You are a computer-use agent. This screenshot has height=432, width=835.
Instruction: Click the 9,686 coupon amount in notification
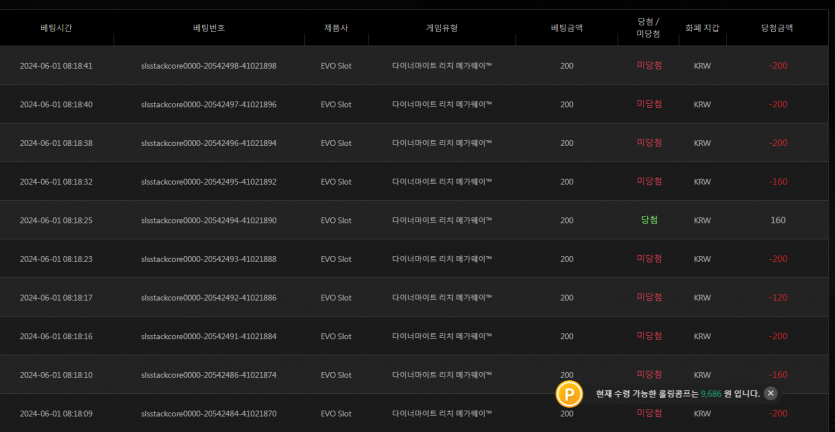tap(711, 394)
